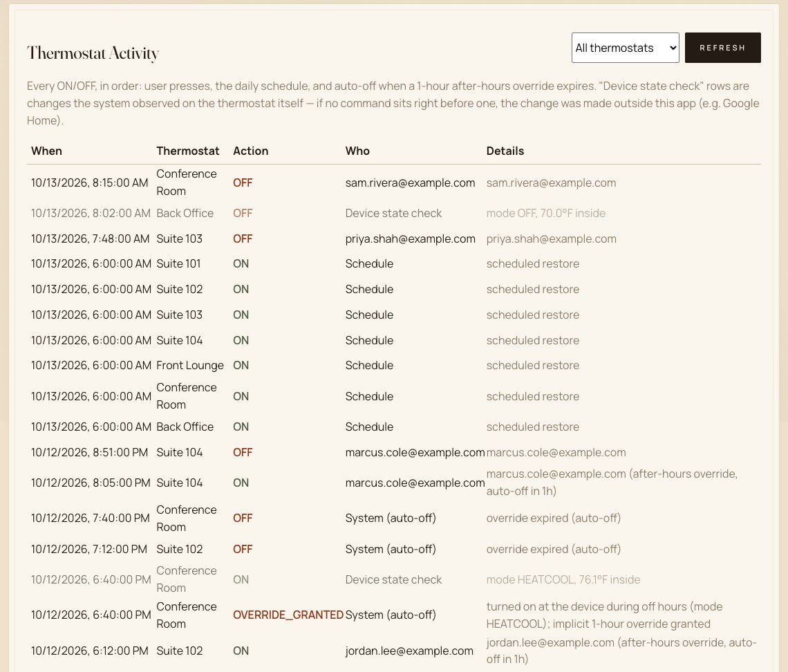Viewport: 788px width, 672px height.
Task: Click 'override expired' in 7:12 PM row
Action: [553, 549]
